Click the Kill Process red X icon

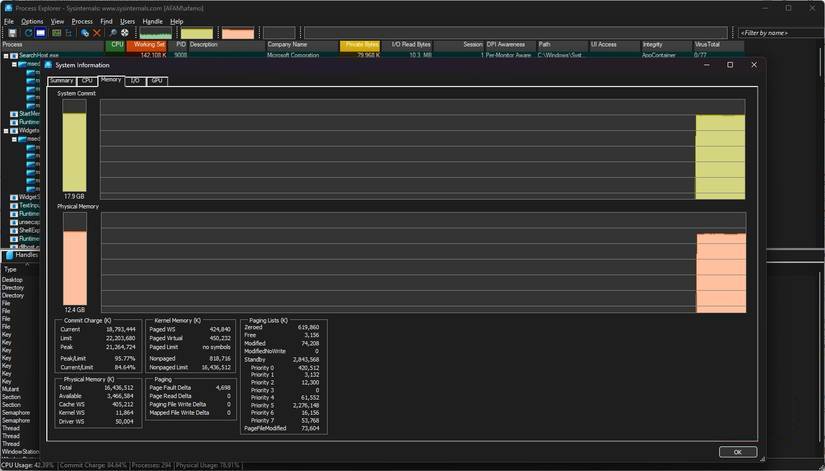(96, 33)
